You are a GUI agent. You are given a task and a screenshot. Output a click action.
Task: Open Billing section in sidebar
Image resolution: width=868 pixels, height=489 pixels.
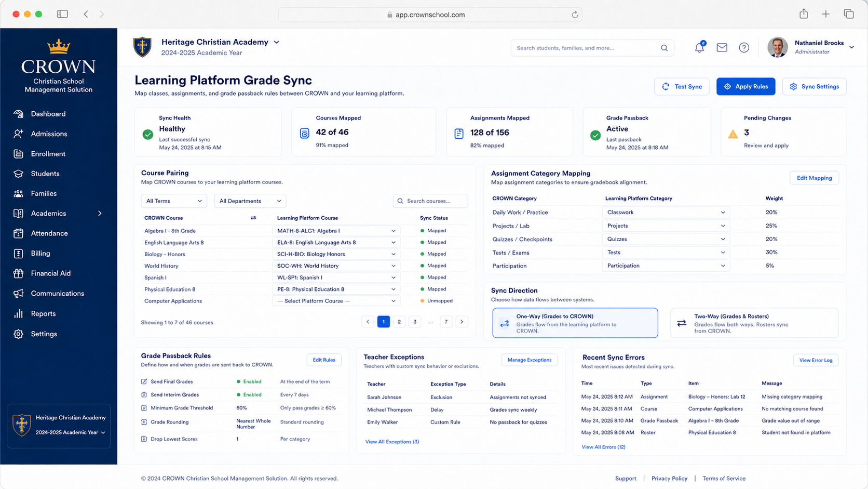coord(40,253)
